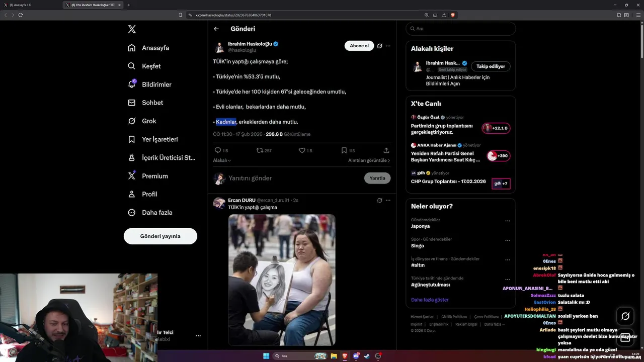Screen dimensions: 644x362
Task: Click Abone ol button
Action: 359,46
